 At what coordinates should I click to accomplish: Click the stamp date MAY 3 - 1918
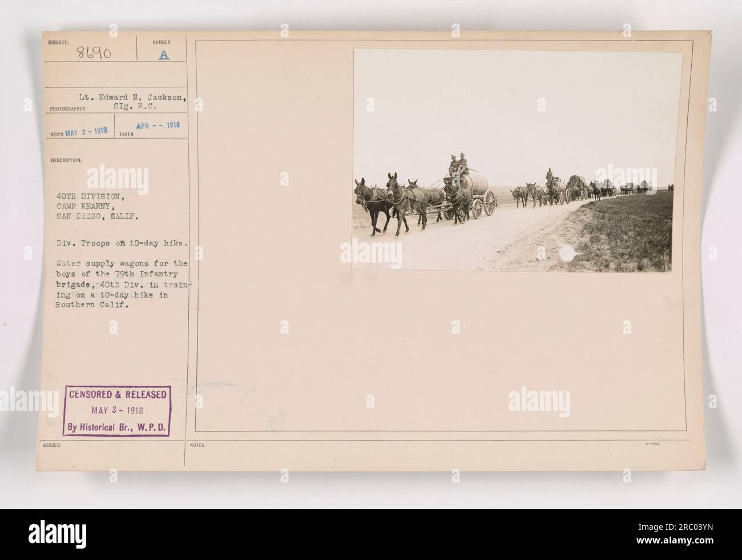click(118, 409)
